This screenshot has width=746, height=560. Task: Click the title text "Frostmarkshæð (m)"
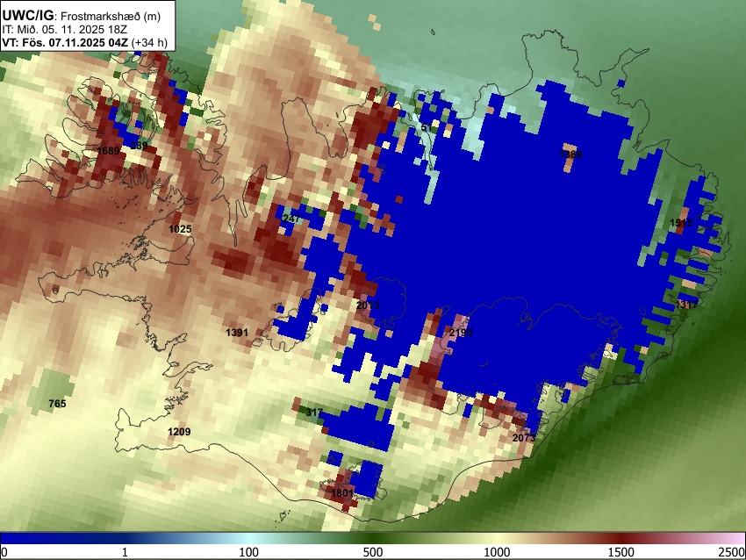point(111,16)
